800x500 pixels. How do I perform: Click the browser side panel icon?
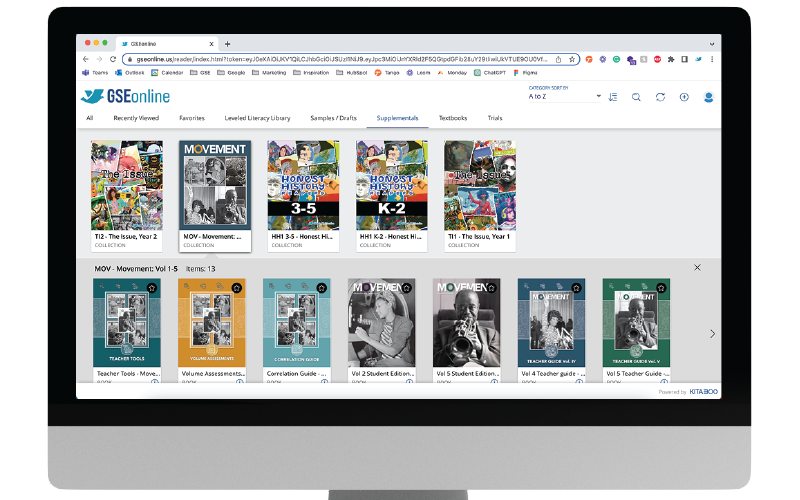(x=685, y=59)
